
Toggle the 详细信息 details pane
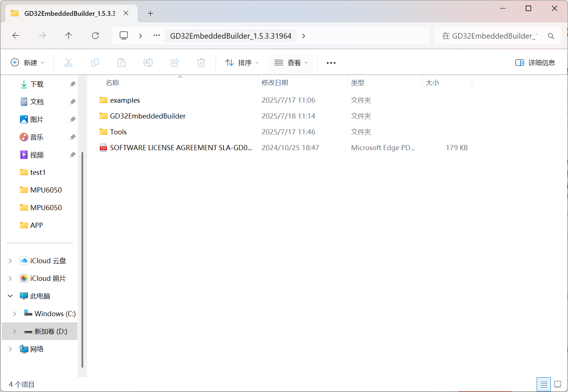click(535, 63)
